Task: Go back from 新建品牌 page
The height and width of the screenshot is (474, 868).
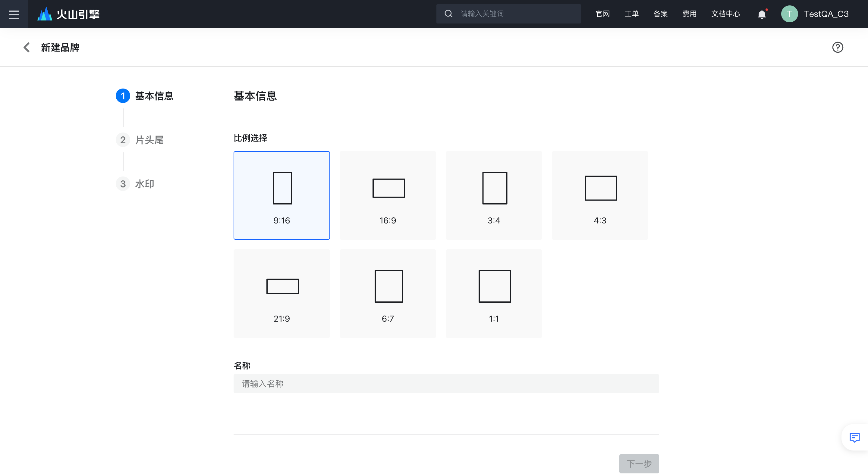Action: click(x=27, y=48)
